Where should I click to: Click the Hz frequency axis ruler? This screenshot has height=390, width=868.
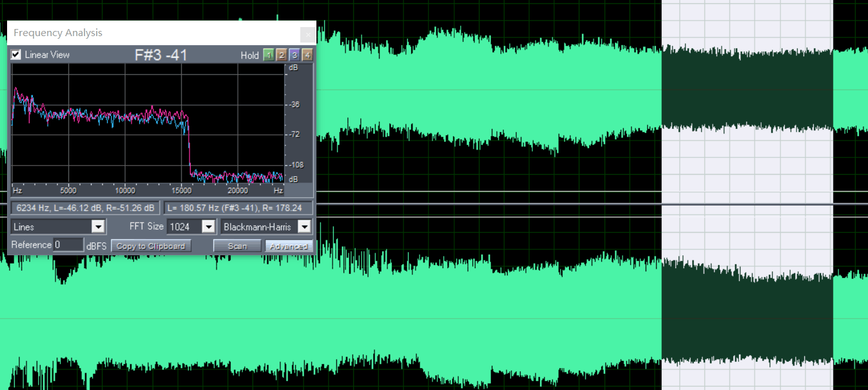[x=148, y=190]
